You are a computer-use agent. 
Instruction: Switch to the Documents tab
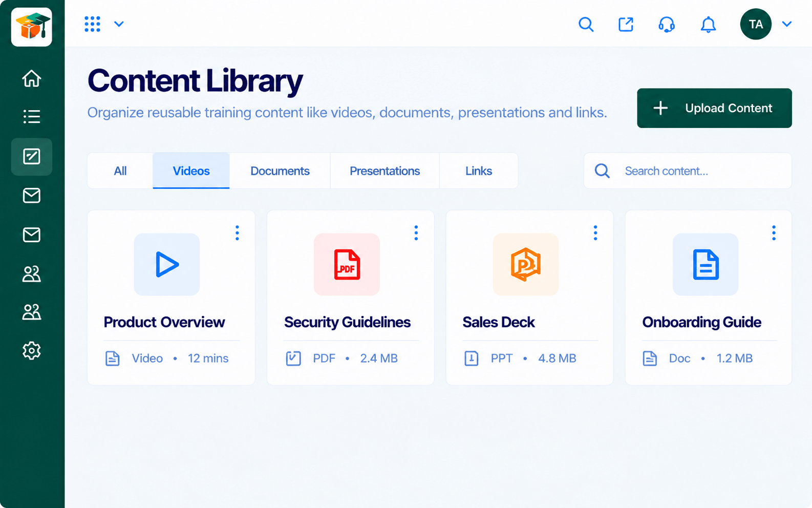click(280, 171)
